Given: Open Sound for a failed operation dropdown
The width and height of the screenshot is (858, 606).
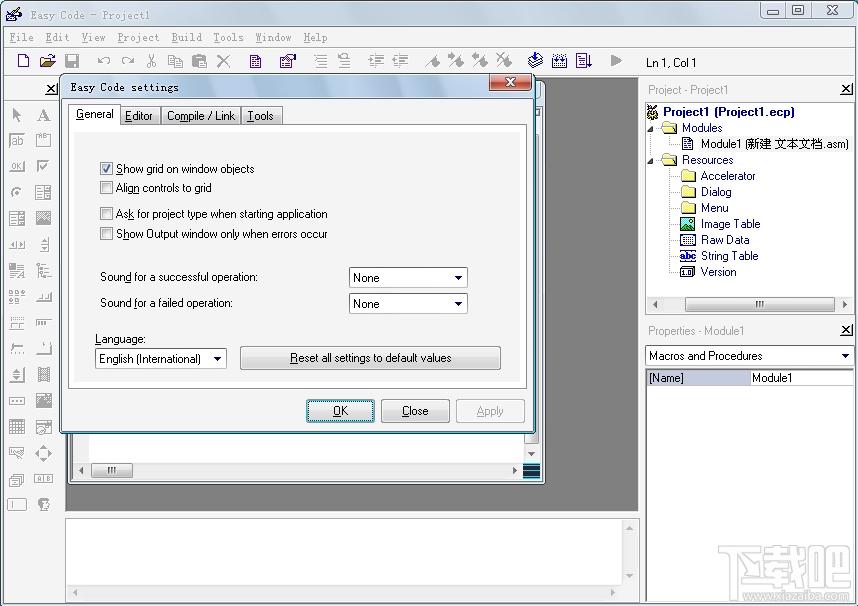Looking at the screenshot, I should [408, 304].
